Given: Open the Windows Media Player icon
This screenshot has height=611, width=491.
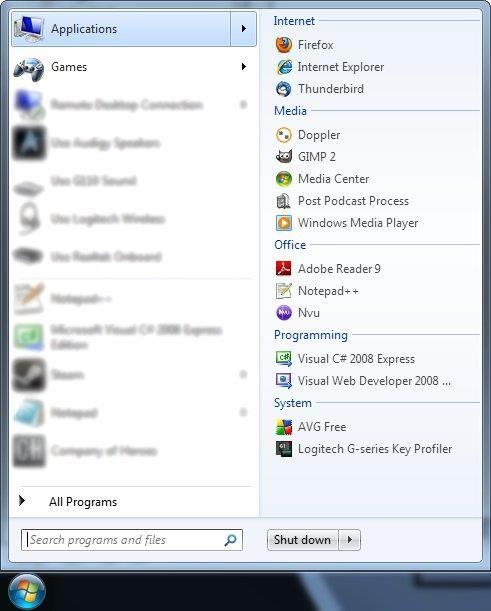Looking at the screenshot, I should point(284,223).
